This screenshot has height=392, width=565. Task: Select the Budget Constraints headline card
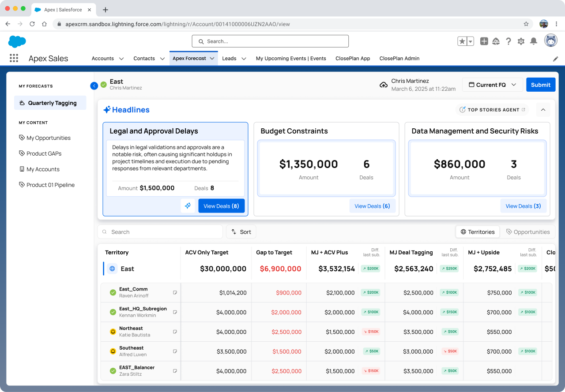click(327, 169)
